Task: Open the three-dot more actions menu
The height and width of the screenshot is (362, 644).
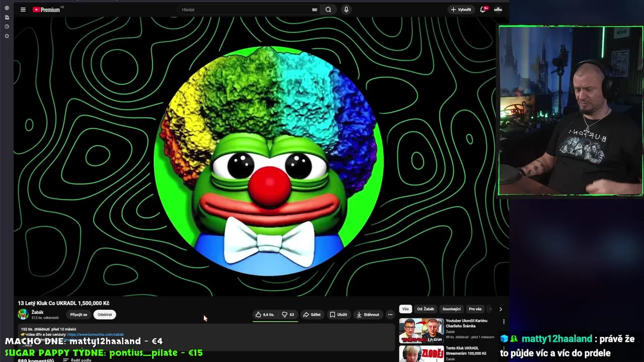Action: click(390, 315)
